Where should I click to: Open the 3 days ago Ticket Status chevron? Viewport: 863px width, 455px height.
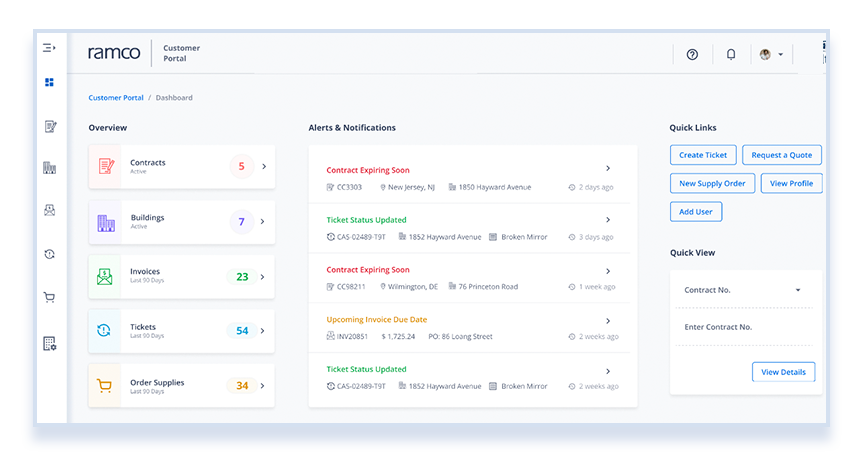(608, 220)
